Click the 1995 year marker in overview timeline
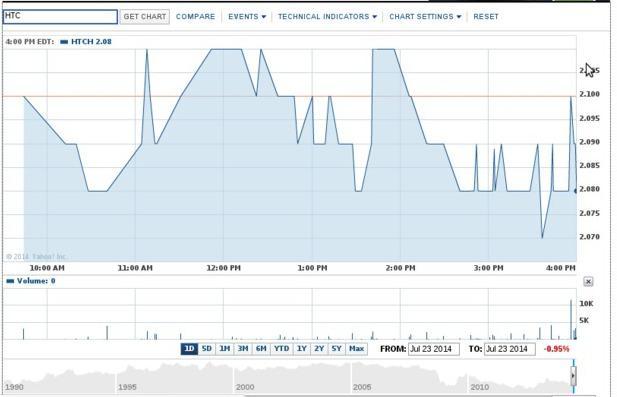The image size is (617, 397). pos(127,387)
